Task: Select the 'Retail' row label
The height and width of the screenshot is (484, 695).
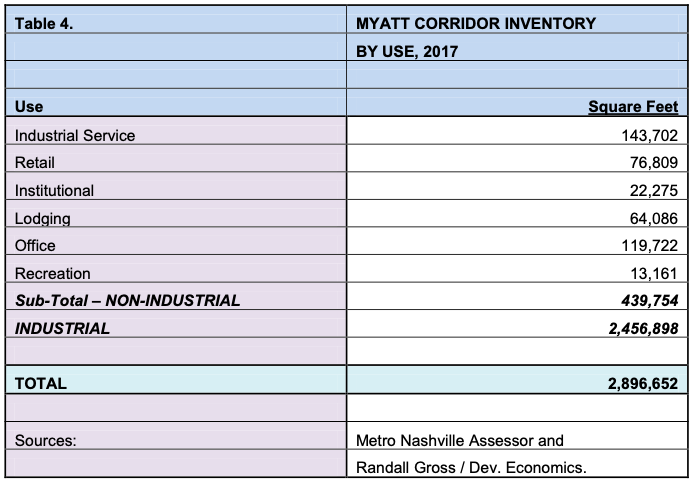Action: [x=35, y=162]
